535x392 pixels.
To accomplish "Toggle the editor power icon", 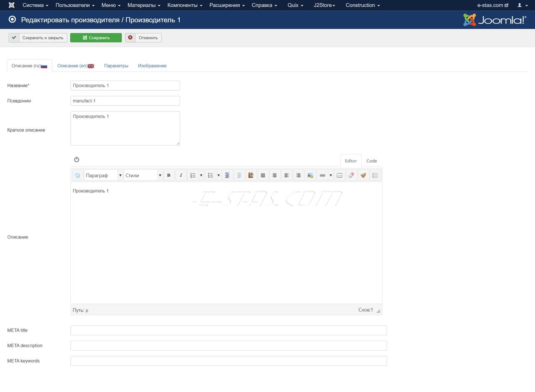I will [76, 159].
